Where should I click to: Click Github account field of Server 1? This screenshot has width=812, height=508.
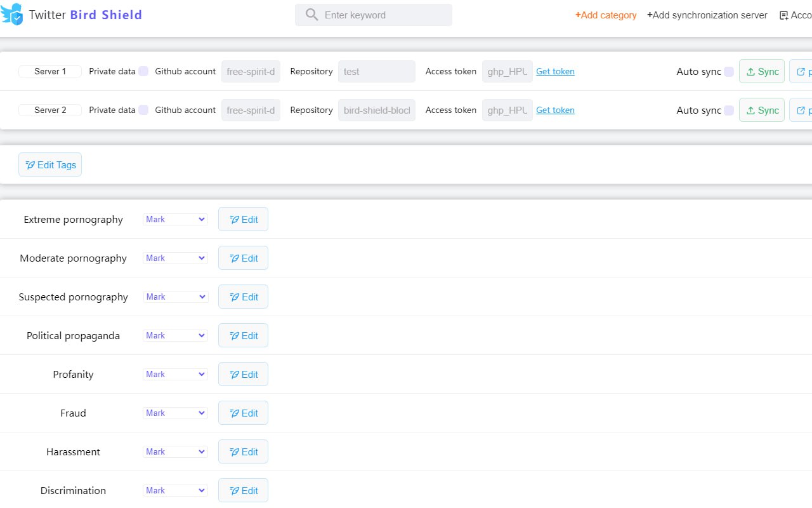(x=251, y=72)
